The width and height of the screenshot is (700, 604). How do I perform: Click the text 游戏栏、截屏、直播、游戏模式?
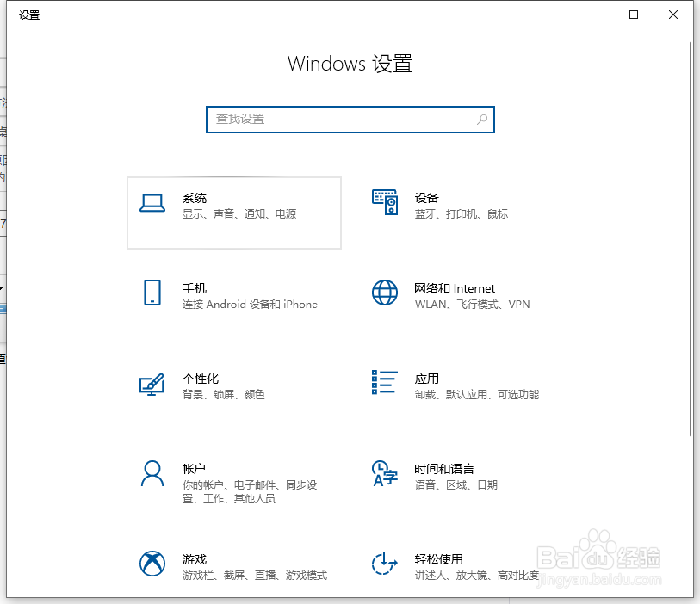(x=255, y=576)
